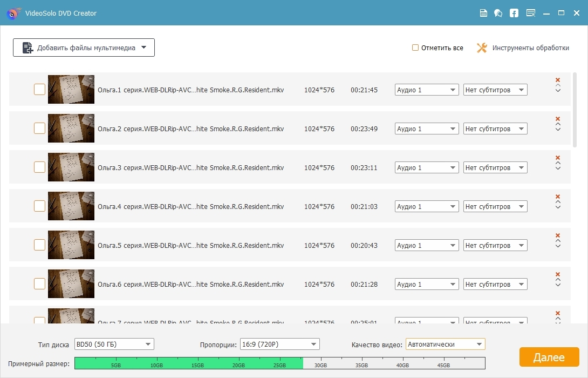Screen dimensions: 588x378
Task: Move Ольга.4 серия up in list
Action: coord(558,202)
